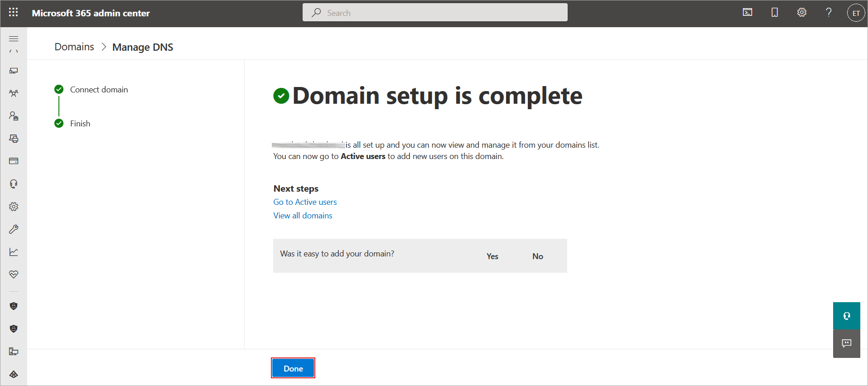The width and height of the screenshot is (868, 386).
Task: Select the Billing card icon in sidebar
Action: (14, 161)
